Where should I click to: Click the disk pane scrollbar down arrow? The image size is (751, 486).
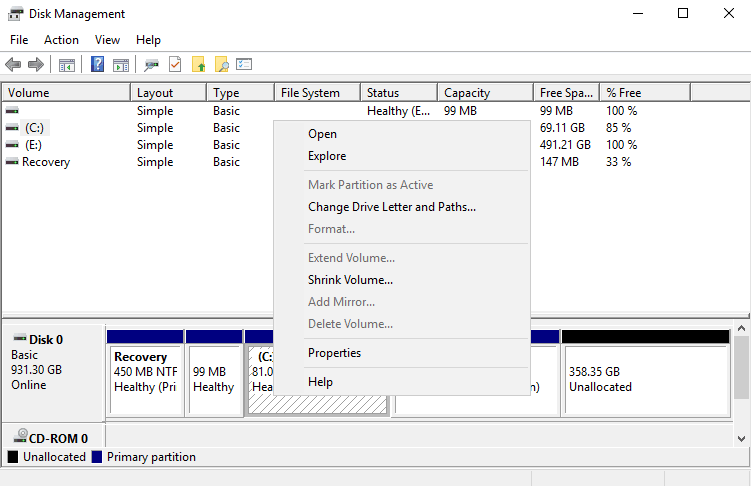[x=741, y=439]
